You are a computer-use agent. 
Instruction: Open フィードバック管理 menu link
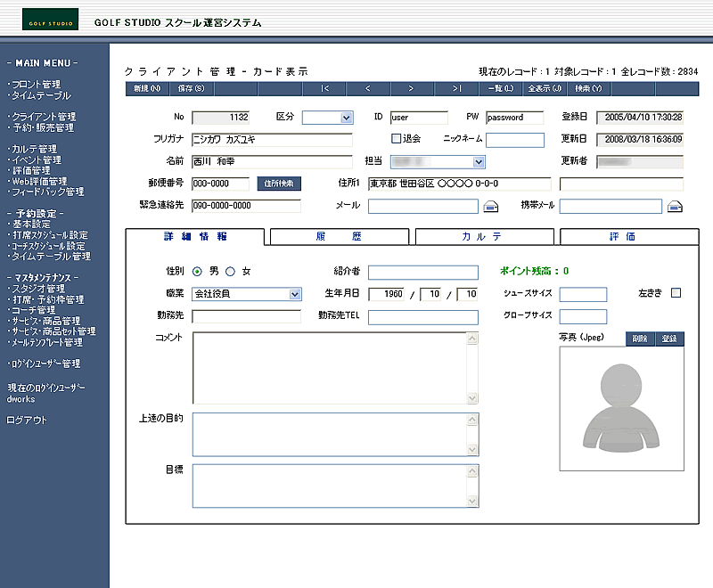(x=48, y=192)
